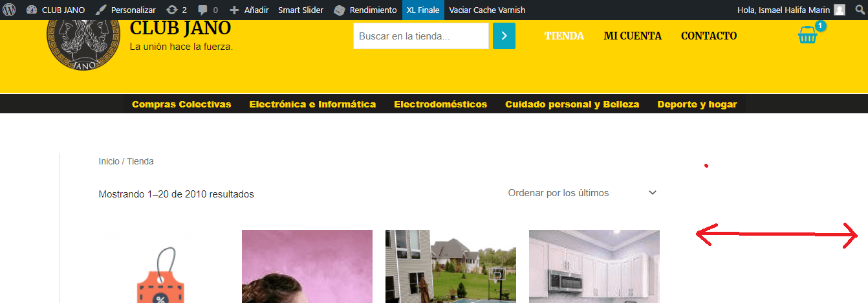Open the backyard basketball court product thumbnail

[451, 267]
